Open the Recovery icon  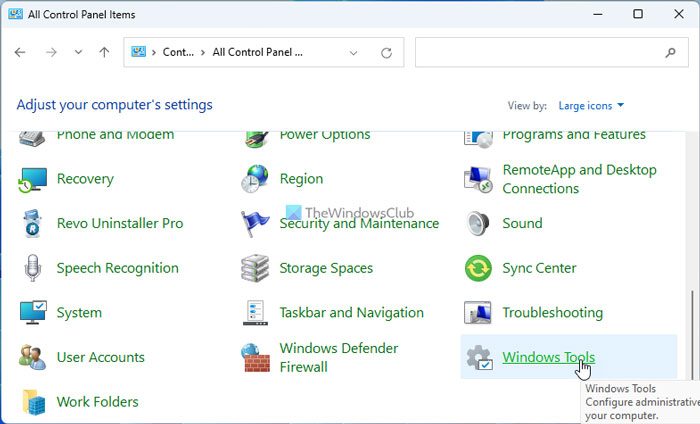tap(33, 180)
